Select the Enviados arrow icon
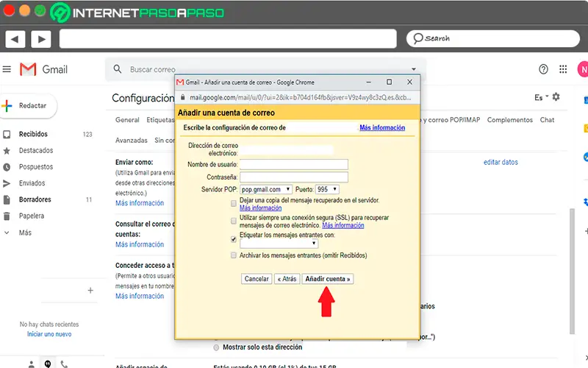The width and height of the screenshot is (588, 368). (x=7, y=183)
